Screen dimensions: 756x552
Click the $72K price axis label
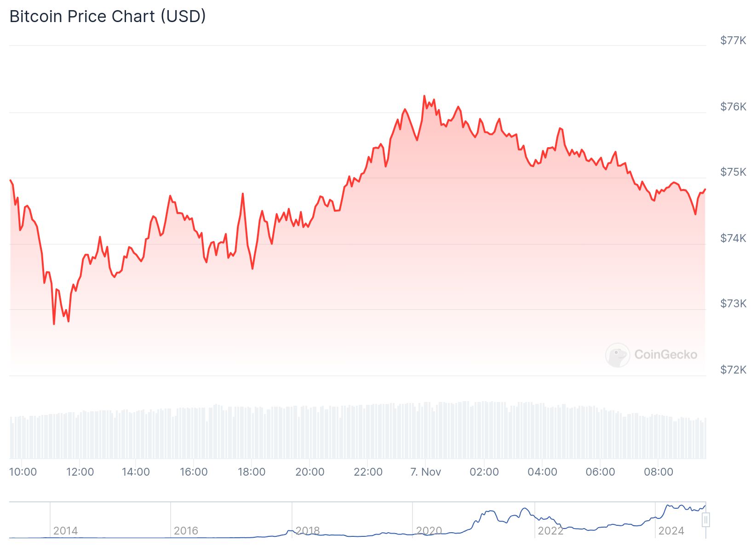click(x=733, y=370)
